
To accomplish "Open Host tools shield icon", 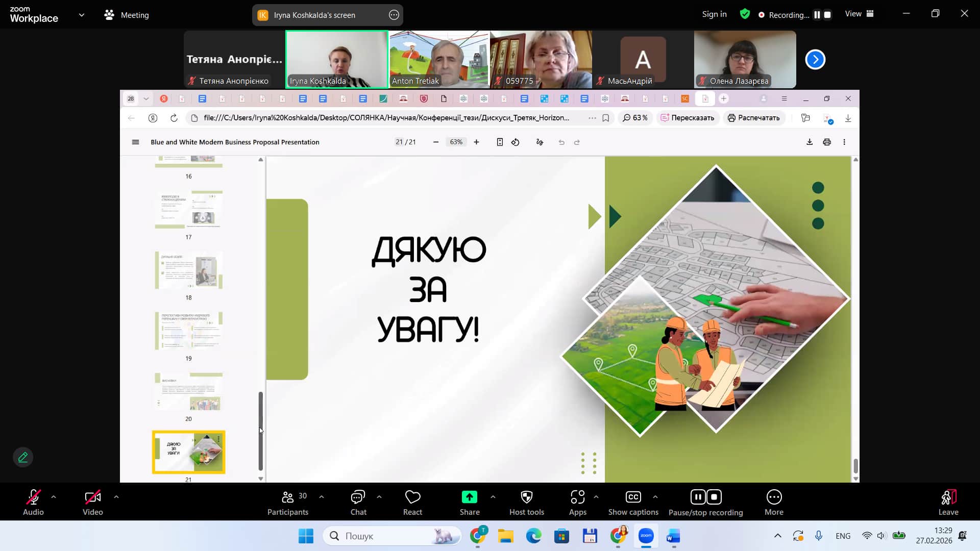I will click(x=526, y=497).
